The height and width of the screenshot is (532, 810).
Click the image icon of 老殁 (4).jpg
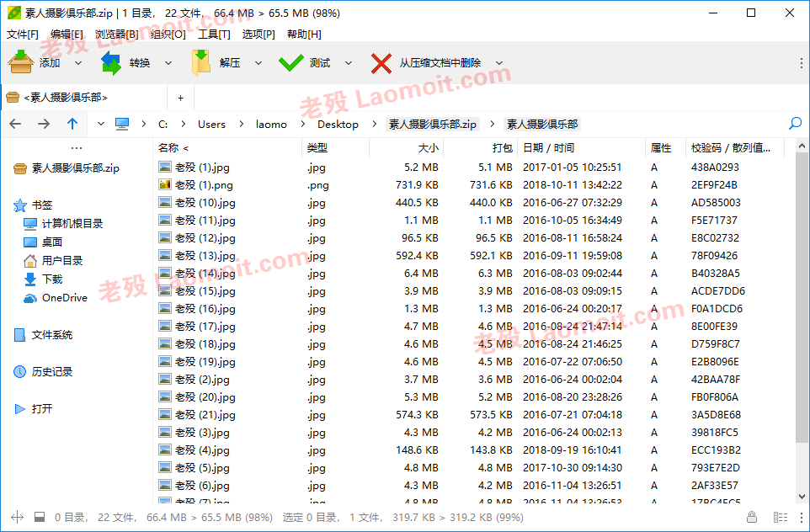[165, 450]
